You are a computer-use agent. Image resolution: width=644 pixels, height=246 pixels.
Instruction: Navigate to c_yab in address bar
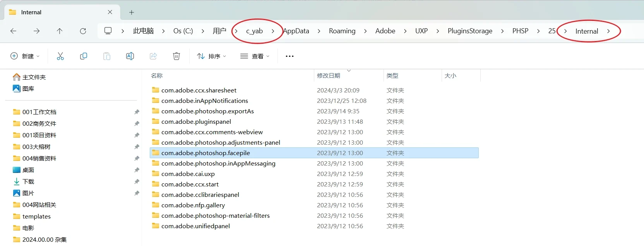254,31
